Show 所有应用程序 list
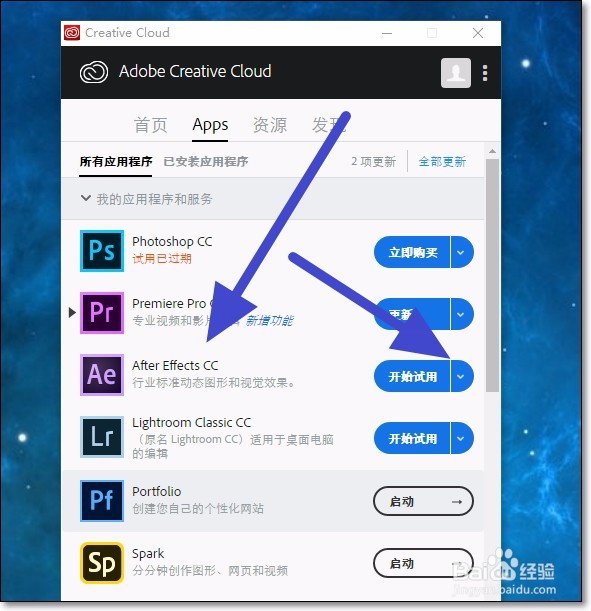Screen dimensions: 591x611 tap(116, 161)
